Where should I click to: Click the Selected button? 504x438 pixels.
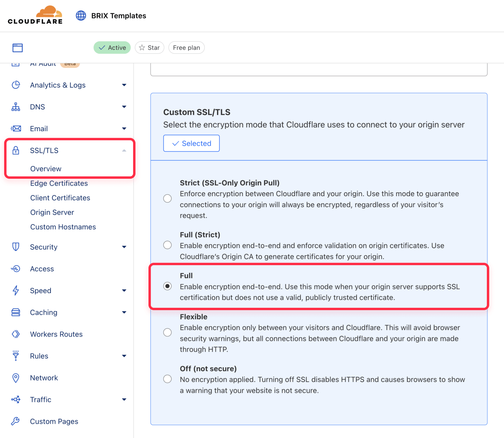tap(191, 143)
